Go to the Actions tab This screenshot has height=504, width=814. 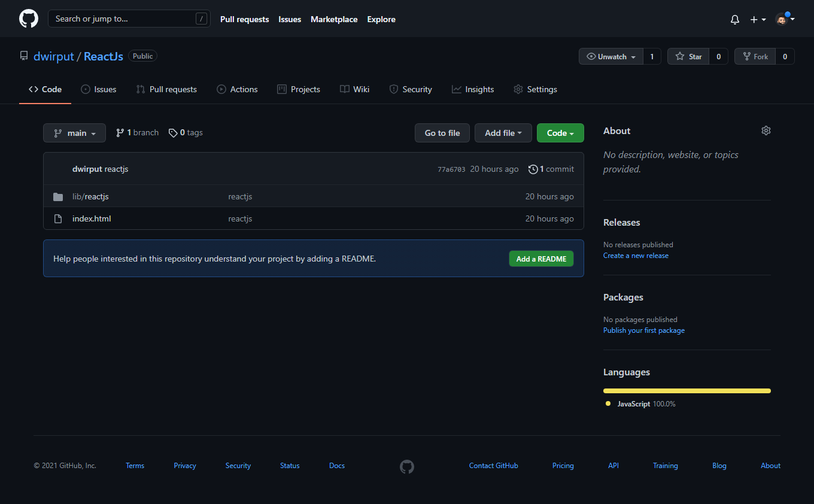(237, 89)
